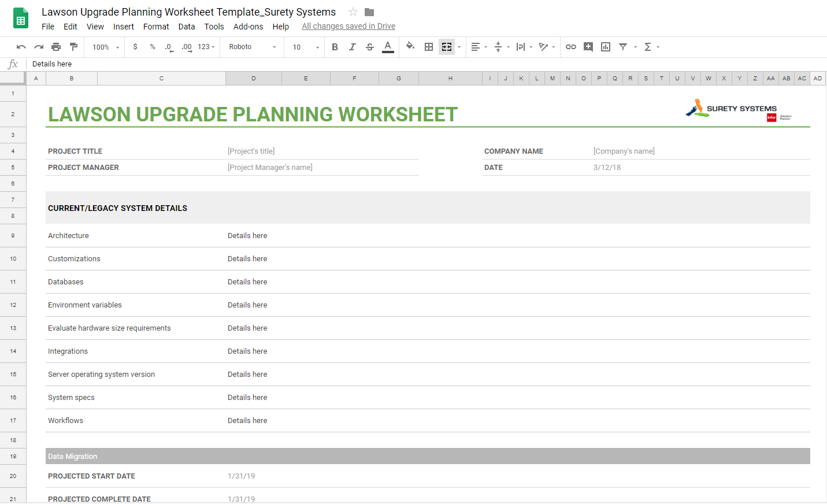Format as percent icon
The image size is (827, 504).
[x=153, y=47]
